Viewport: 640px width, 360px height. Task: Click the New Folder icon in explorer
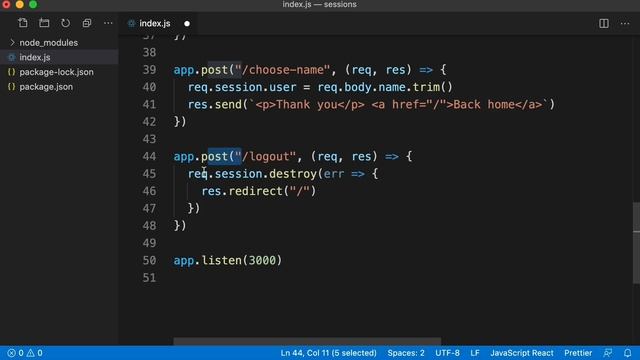pos(44,23)
